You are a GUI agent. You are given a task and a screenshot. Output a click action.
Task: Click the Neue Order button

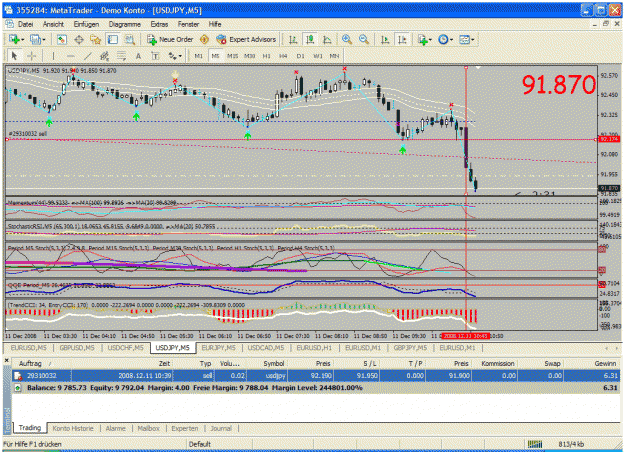coord(170,39)
